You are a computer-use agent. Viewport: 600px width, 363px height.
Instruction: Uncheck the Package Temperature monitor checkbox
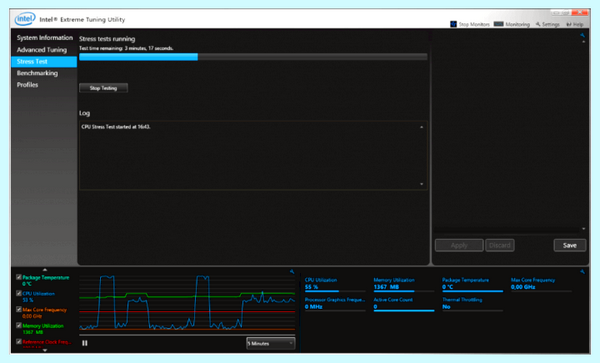click(x=19, y=277)
